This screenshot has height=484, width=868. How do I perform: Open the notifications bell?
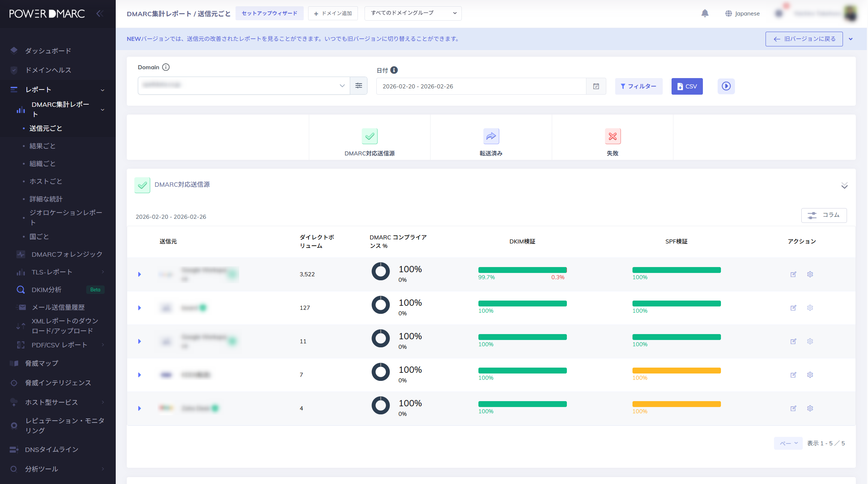[x=705, y=13]
